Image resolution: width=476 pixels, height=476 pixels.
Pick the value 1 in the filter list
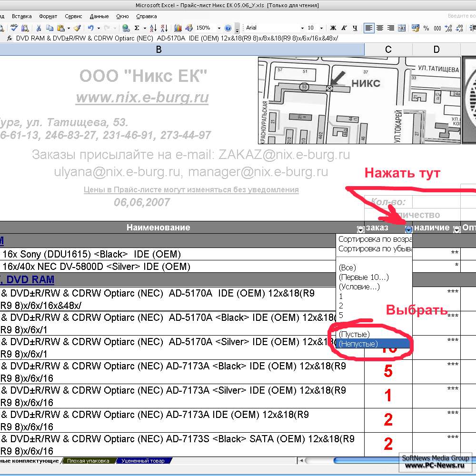point(374,296)
